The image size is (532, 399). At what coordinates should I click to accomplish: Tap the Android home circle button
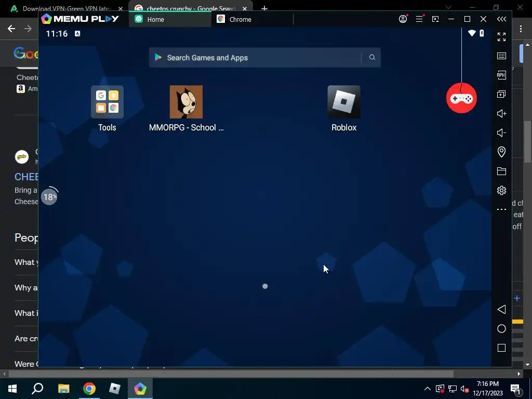(501, 329)
